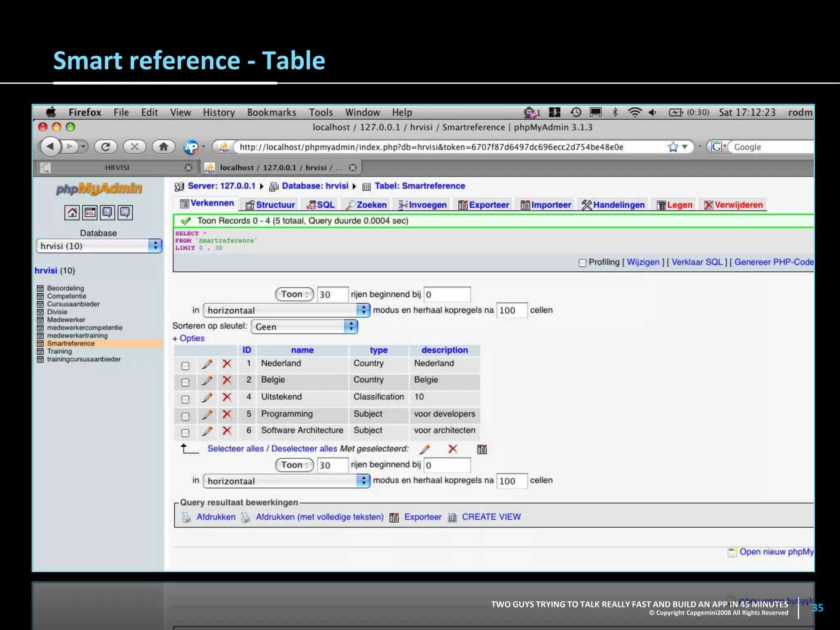Delete the Belgie row red X
This screenshot has height=630, width=840.
point(227,380)
